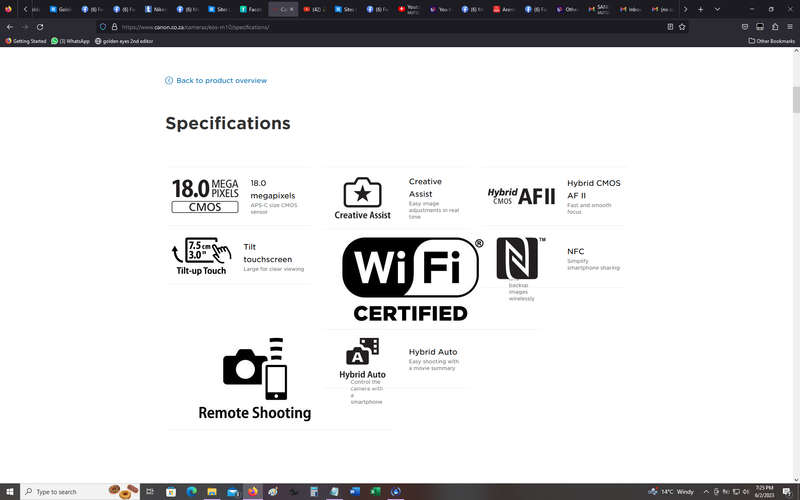Click the taskbar Type to search box
This screenshot has width=800, height=500.
point(80,492)
